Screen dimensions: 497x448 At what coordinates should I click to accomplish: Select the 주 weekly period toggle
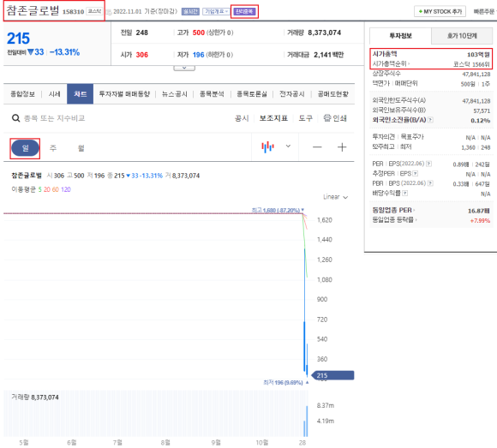coord(53,148)
